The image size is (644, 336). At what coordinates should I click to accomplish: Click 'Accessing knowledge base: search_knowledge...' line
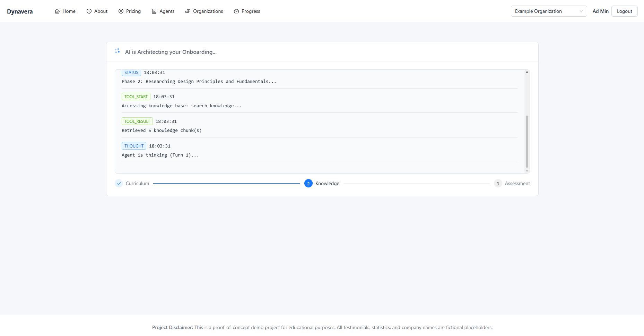[182, 106]
